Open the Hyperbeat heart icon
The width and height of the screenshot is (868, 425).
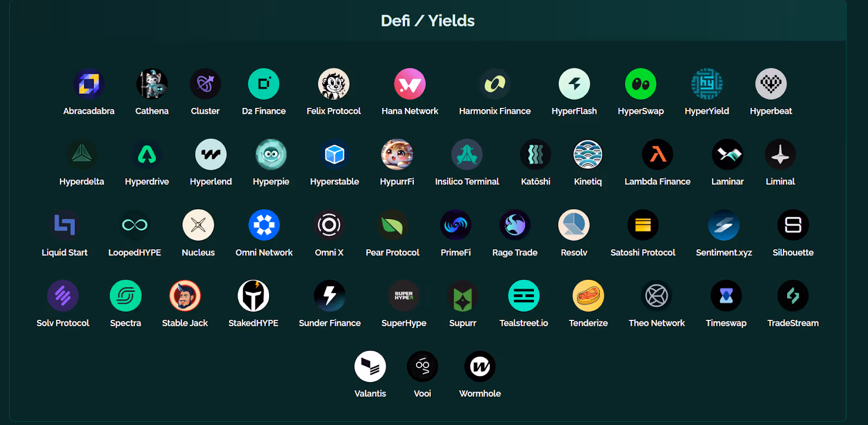click(771, 84)
